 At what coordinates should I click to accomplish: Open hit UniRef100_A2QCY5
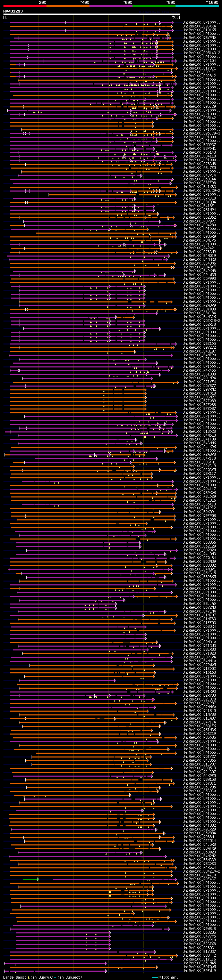click(x=199, y=470)
